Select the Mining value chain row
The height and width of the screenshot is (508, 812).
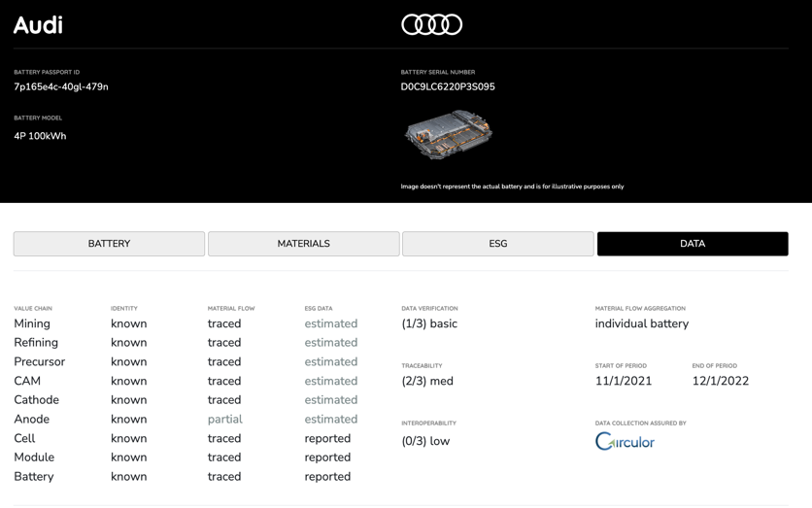point(32,323)
